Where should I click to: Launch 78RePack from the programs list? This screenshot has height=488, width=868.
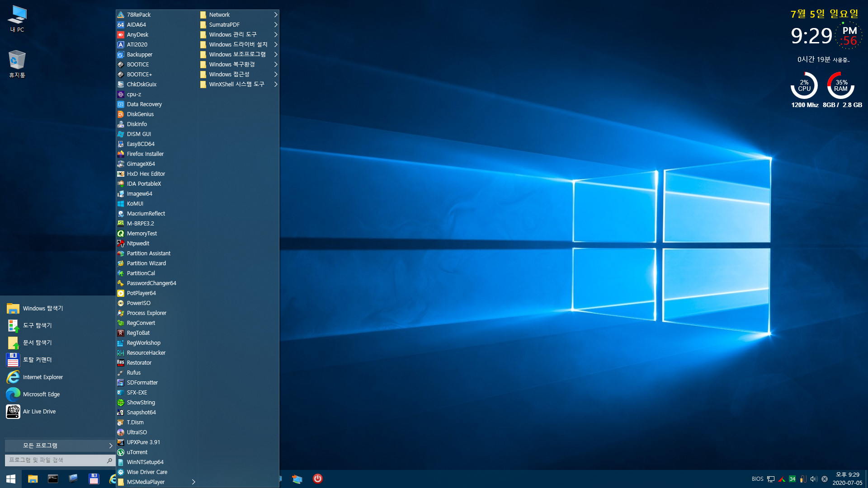point(156,15)
